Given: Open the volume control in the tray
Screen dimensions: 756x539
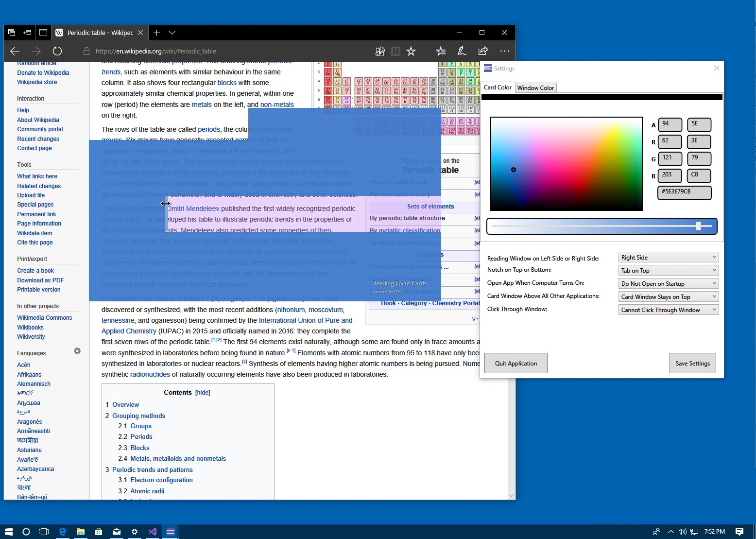Looking at the screenshot, I should click(x=682, y=532).
